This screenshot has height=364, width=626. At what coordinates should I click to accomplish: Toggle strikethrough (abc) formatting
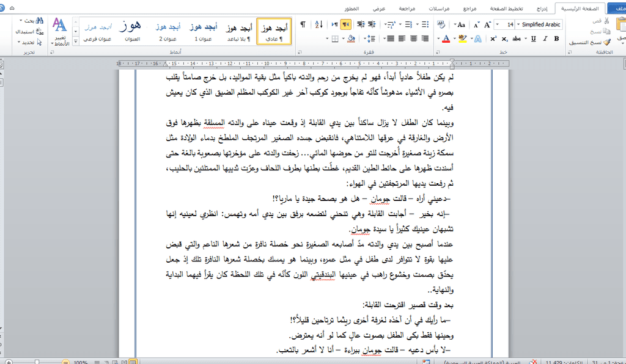(x=517, y=38)
